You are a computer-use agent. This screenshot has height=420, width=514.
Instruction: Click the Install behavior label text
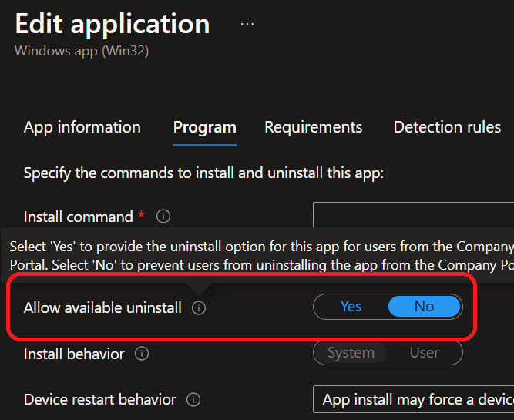[x=74, y=354]
